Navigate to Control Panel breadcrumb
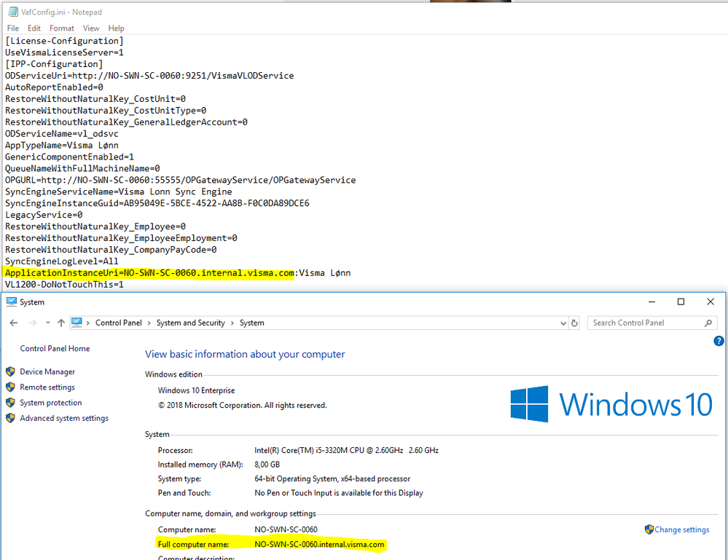The image size is (728, 560). pyautogui.click(x=118, y=323)
